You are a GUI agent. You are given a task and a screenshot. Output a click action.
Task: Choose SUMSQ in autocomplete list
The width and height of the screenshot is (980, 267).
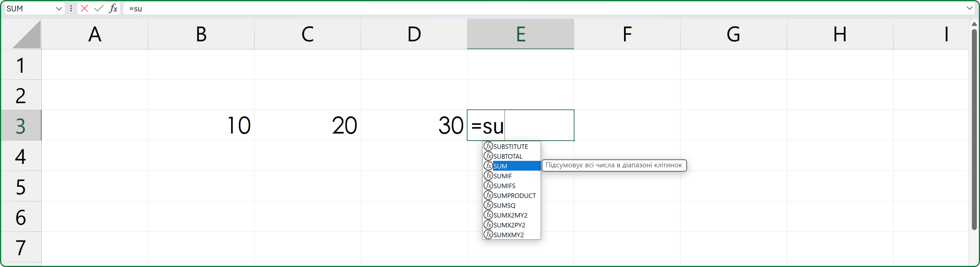pos(504,205)
